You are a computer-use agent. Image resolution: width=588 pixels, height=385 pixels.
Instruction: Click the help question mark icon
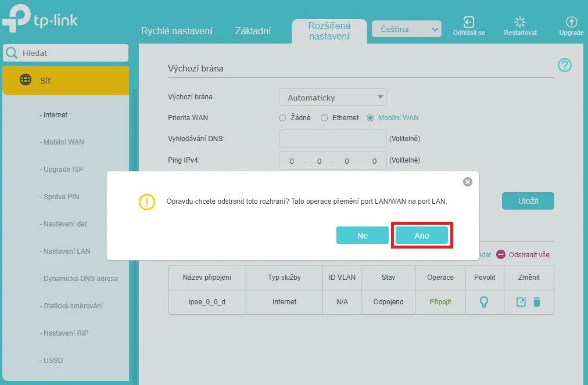pos(564,65)
